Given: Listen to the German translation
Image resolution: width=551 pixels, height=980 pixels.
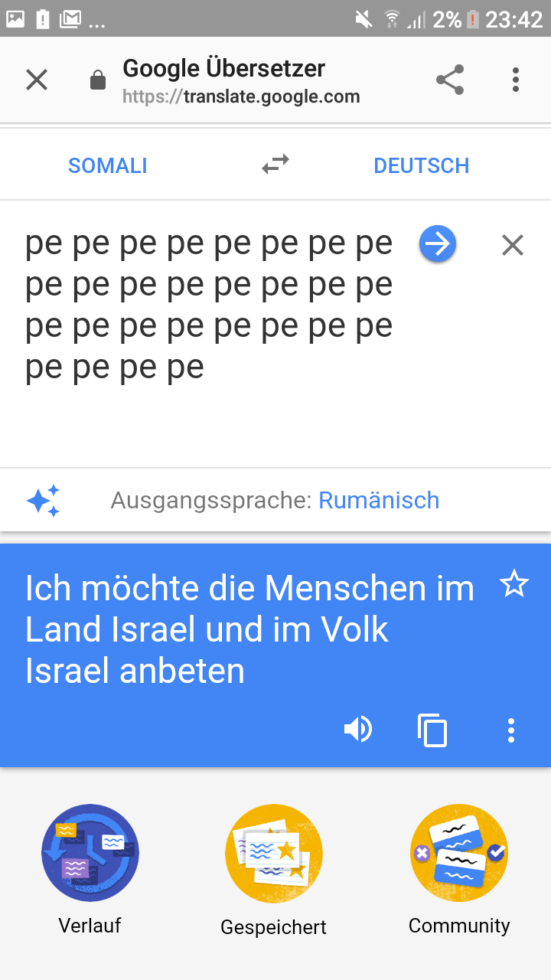Looking at the screenshot, I should 357,730.
